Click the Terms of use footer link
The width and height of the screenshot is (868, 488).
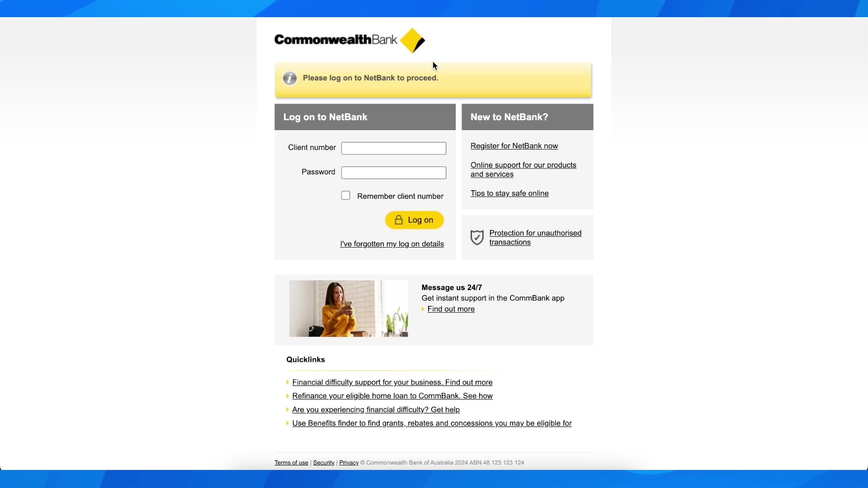click(291, 462)
